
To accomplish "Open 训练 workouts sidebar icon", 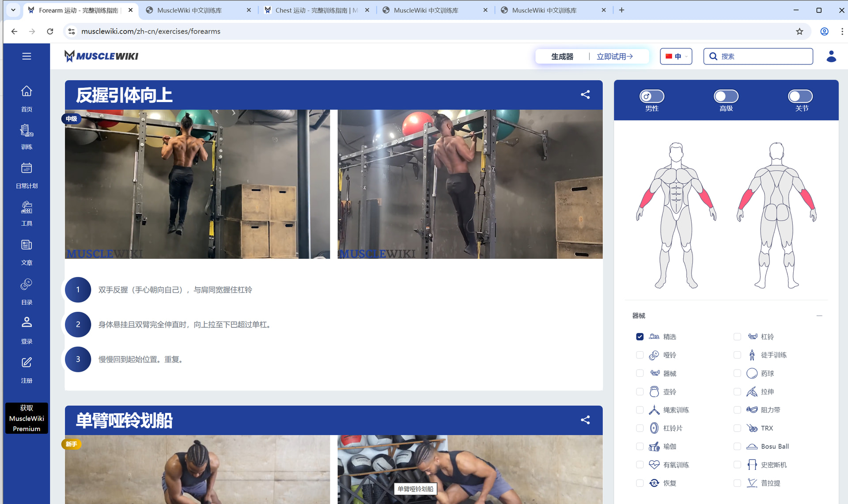I will pos(26,130).
